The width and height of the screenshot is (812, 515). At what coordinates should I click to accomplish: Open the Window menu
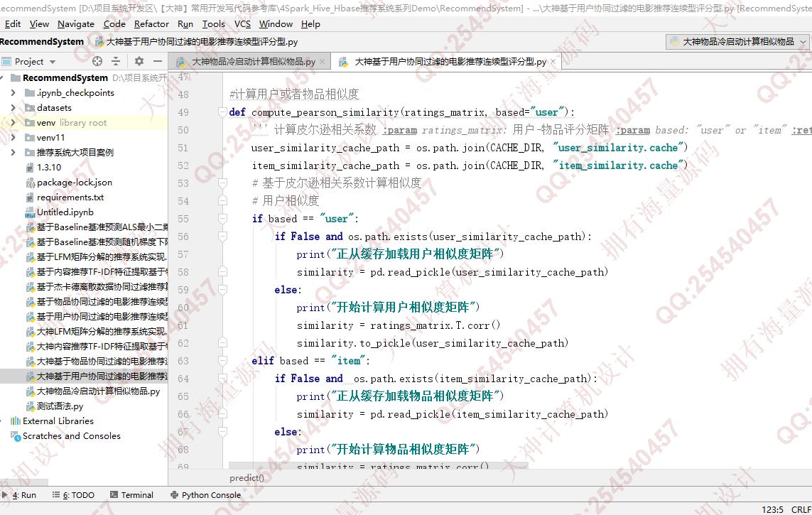click(x=276, y=24)
